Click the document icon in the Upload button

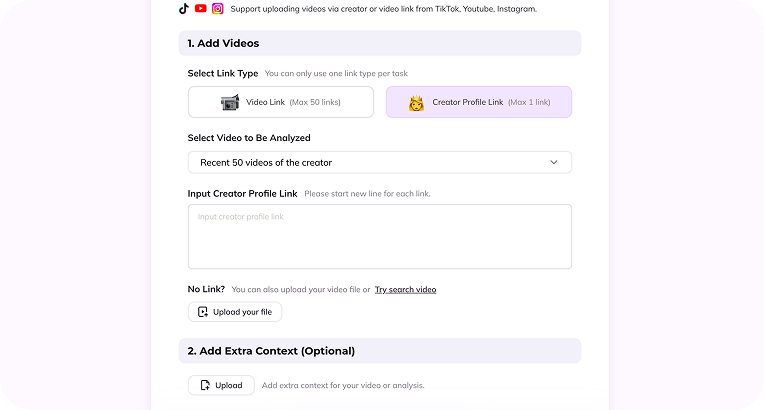(x=205, y=385)
